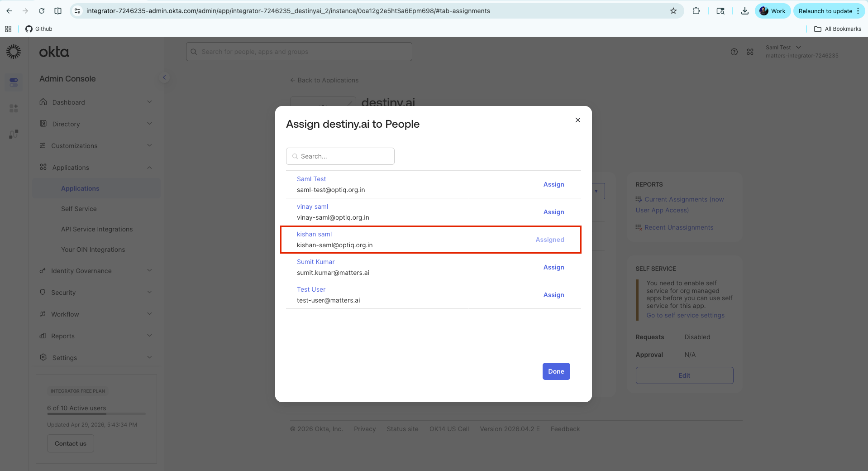This screenshot has width=868, height=471.
Task: Click the Okta sunburst logo icon
Action: [x=14, y=52]
